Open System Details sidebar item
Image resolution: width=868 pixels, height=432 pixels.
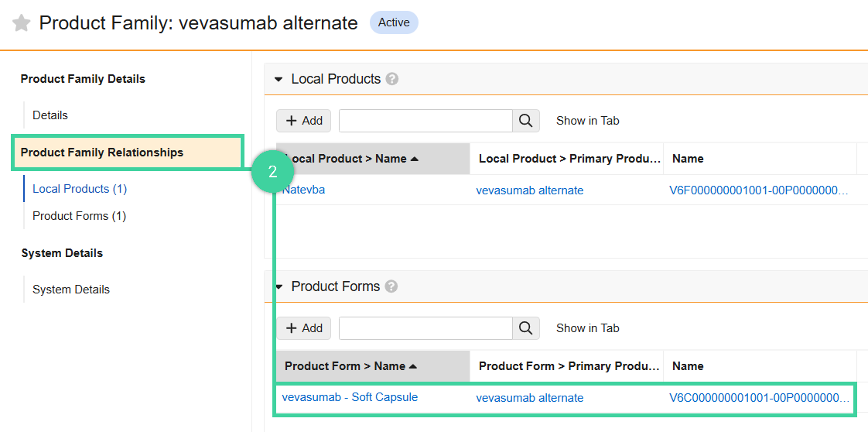point(71,289)
